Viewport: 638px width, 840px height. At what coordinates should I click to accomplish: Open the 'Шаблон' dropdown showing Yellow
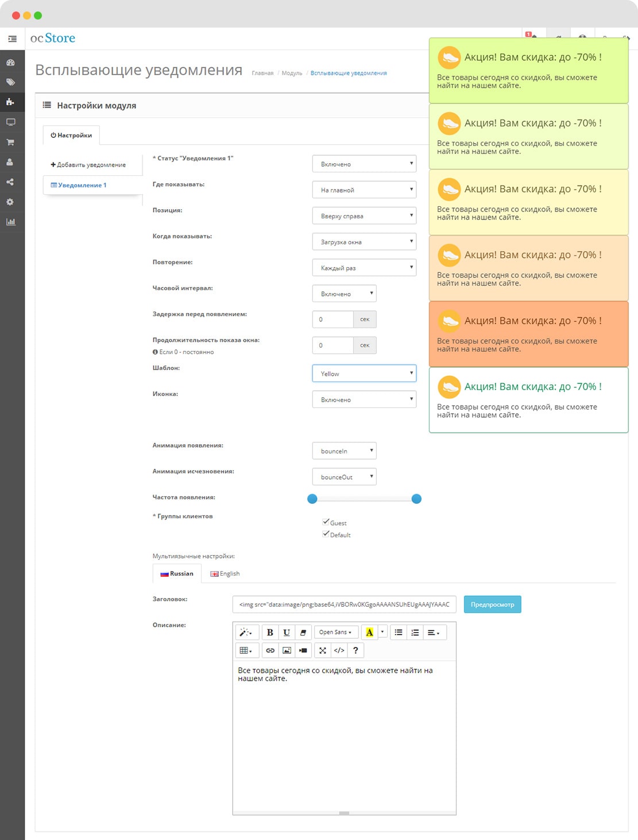(364, 373)
